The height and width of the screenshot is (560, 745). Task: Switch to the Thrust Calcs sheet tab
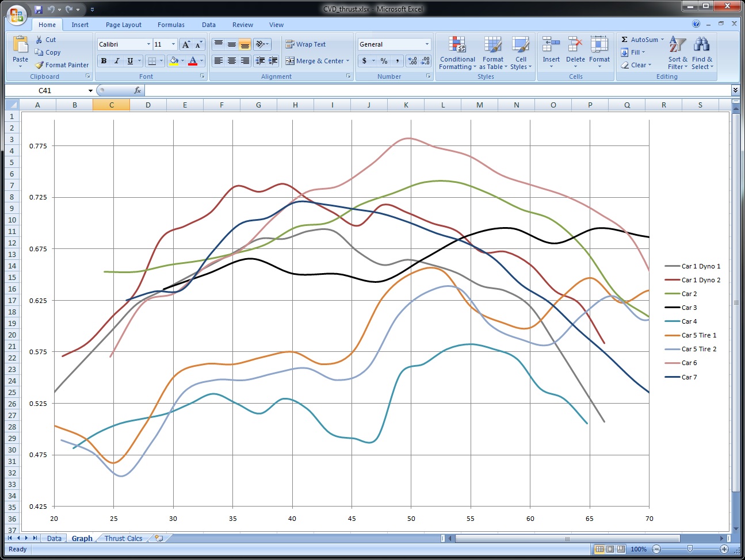(123, 539)
